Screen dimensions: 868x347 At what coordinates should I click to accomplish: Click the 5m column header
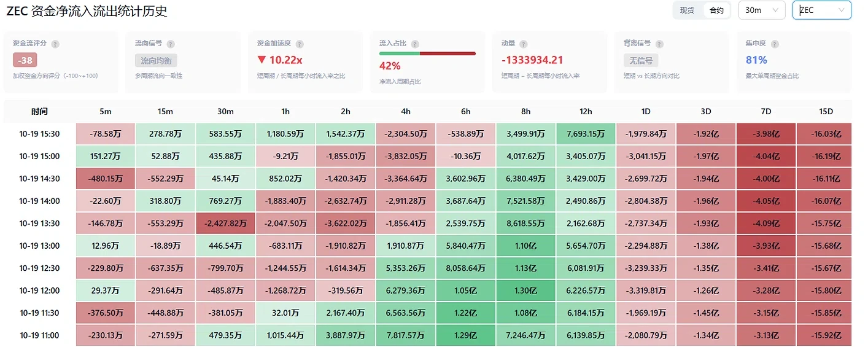click(x=106, y=111)
